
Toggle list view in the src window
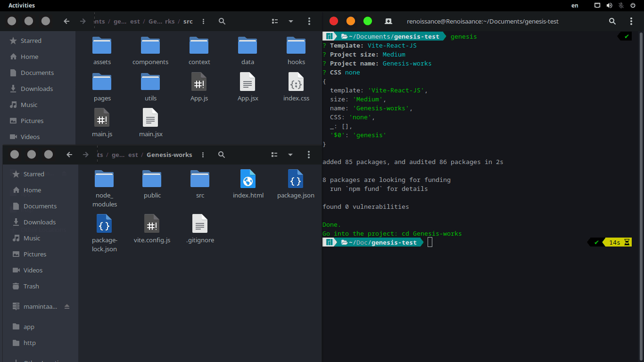click(275, 21)
